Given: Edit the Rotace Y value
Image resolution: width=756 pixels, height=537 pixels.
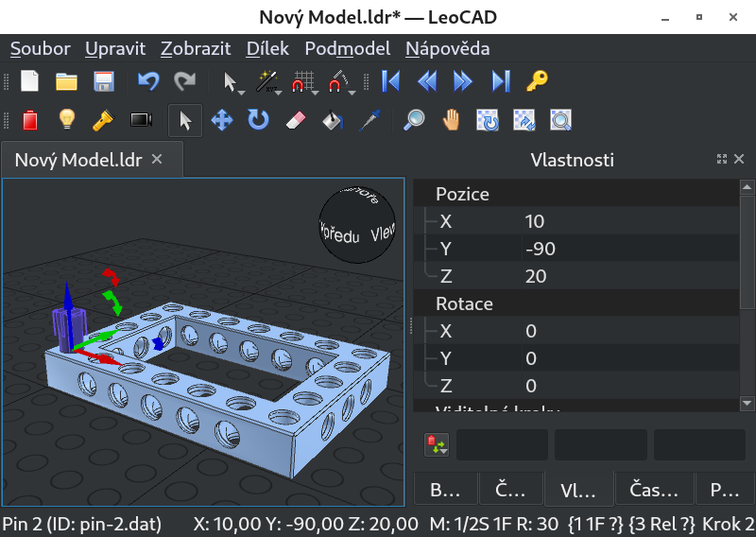Looking at the screenshot, I should coord(630,358).
